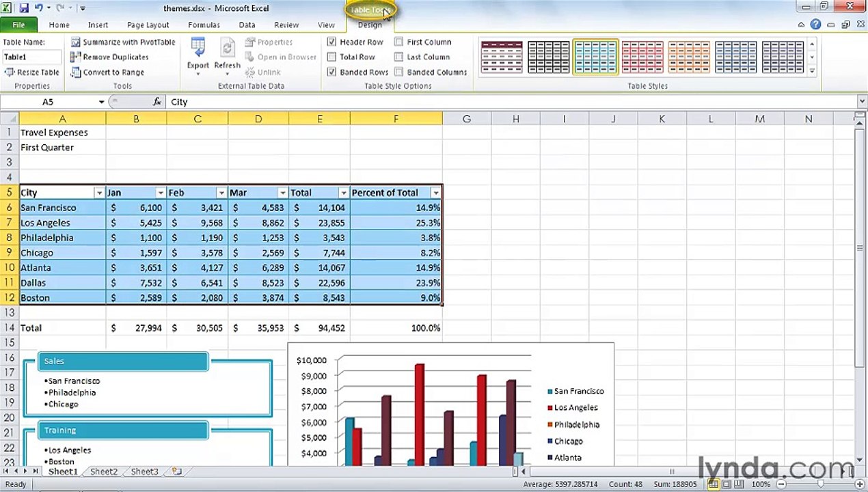Viewport: 868px width, 492px height.
Task: Click the insert function fx icon
Action: click(x=157, y=102)
